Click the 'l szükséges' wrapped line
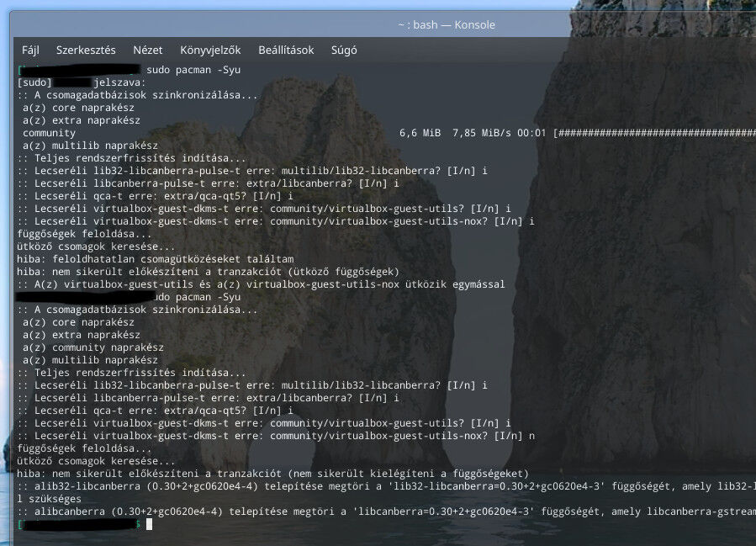 49,499
